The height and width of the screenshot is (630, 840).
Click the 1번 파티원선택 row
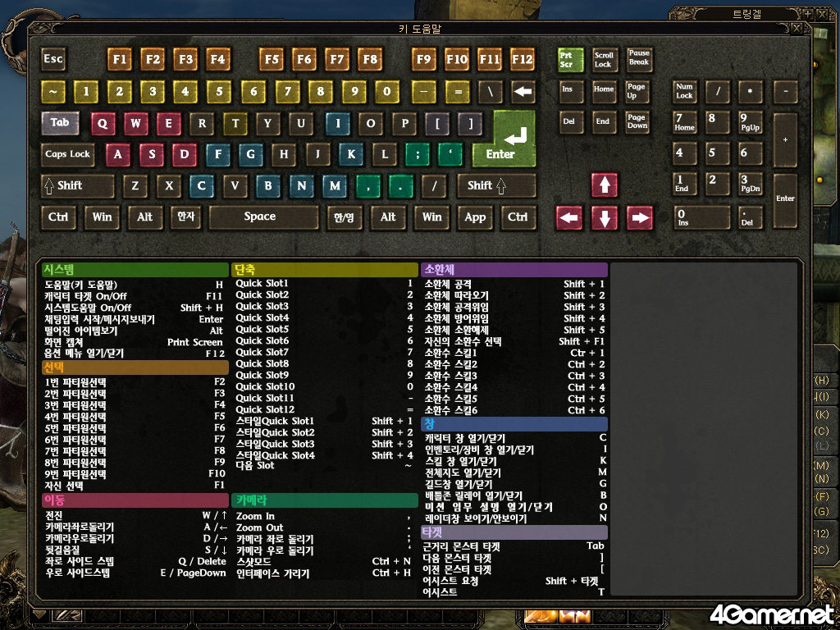[x=135, y=382]
